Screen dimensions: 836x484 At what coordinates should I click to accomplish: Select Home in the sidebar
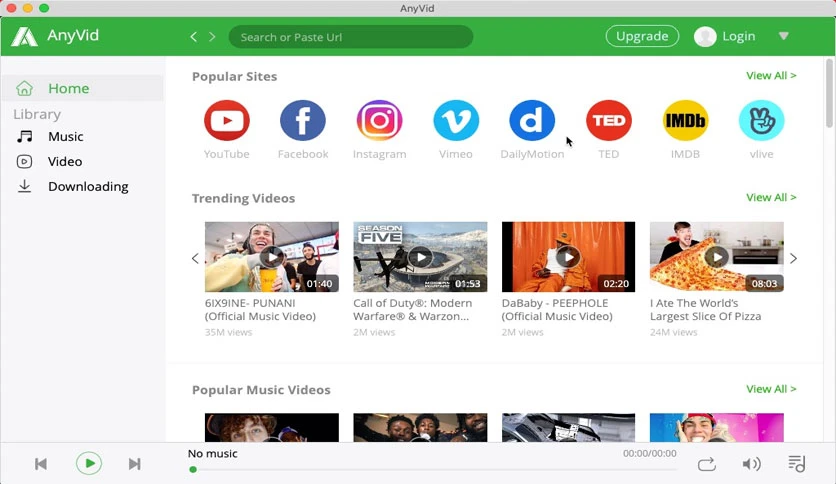(83, 88)
